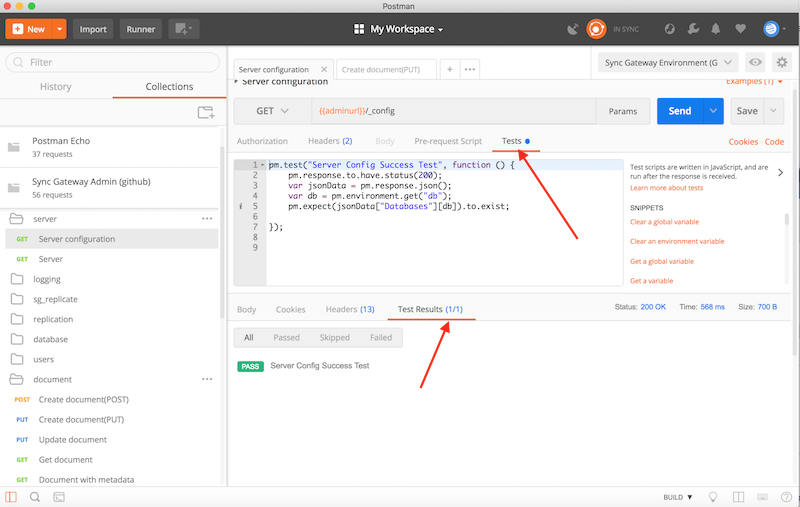The image size is (800, 507).
Task: Open new window icon in toolbar
Action: point(184,29)
